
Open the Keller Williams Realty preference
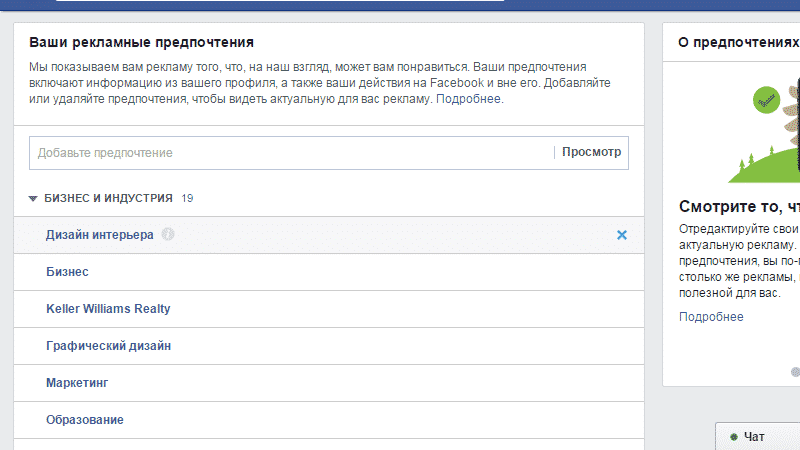point(108,309)
